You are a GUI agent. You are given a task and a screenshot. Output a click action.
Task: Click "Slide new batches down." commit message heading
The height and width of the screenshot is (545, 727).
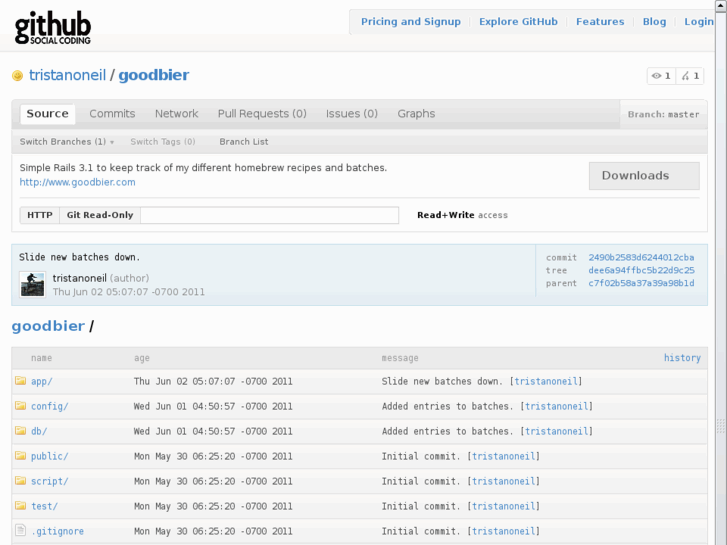pyautogui.click(x=79, y=257)
